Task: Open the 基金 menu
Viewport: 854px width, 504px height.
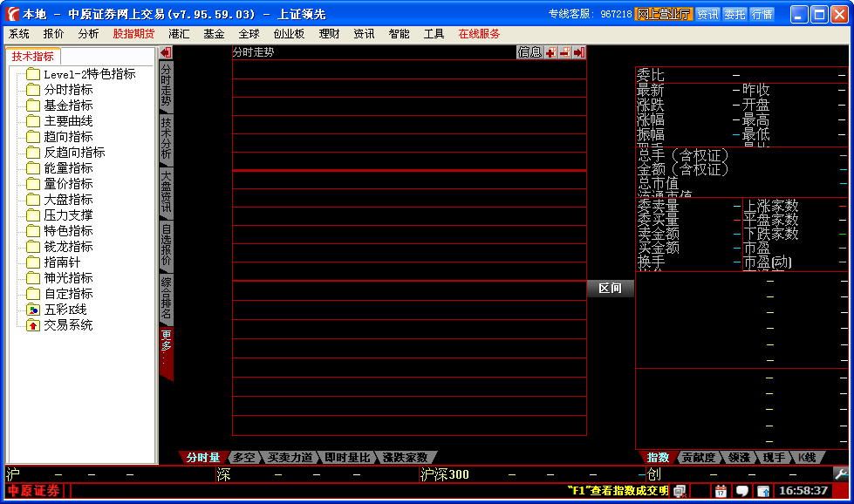Action: (x=214, y=34)
